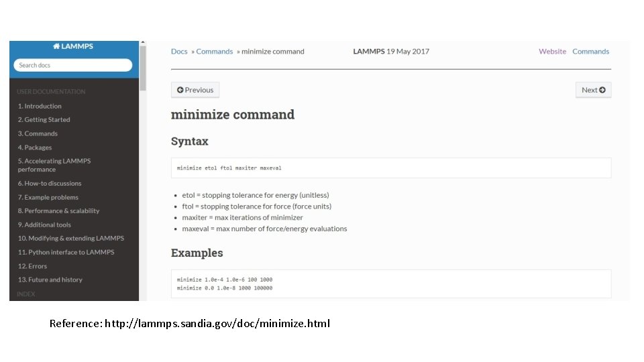Click the Commands breadcrumb link
644x362 pixels.
click(215, 52)
